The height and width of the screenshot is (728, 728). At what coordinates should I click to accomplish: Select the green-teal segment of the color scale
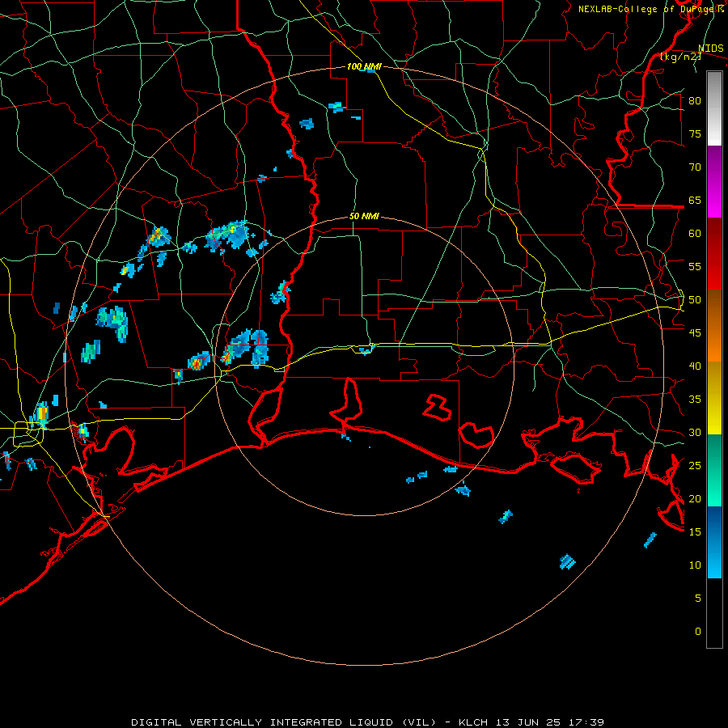tap(714, 470)
